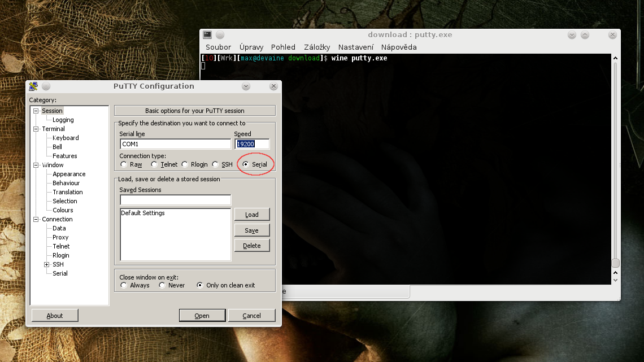
Task: Click the terminal icon in the download window title bar
Action: 207,35
